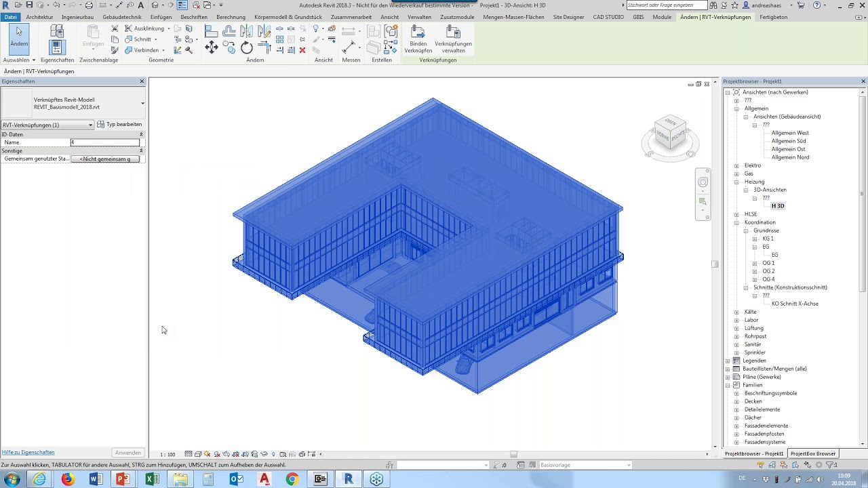Viewport: 868px width, 488px height.
Task: Open the type selector dropdown arrow
Action: point(142,103)
